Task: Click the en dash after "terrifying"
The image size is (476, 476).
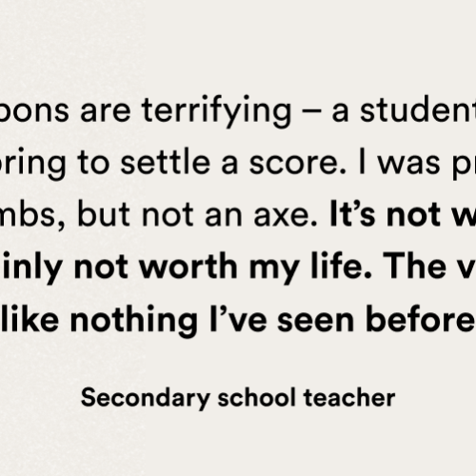Action: pyautogui.click(x=311, y=112)
